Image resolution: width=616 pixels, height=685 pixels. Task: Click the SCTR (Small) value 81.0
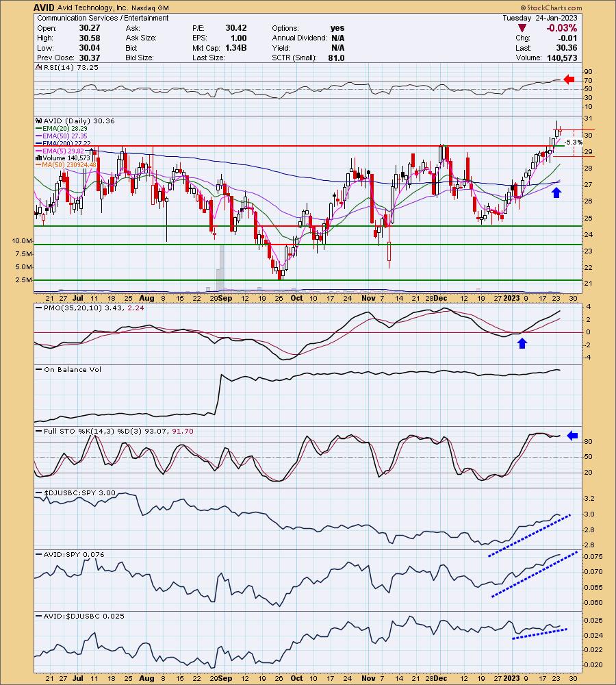point(336,58)
